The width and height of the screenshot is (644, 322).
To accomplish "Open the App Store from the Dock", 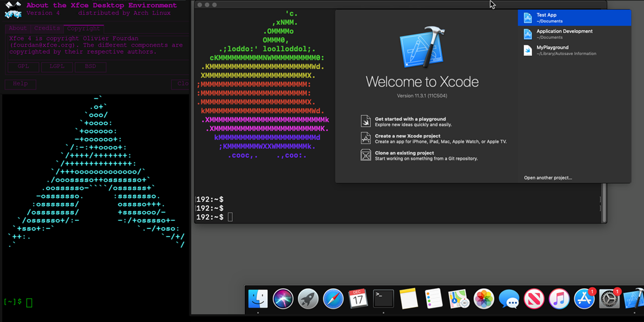I will pos(583,298).
